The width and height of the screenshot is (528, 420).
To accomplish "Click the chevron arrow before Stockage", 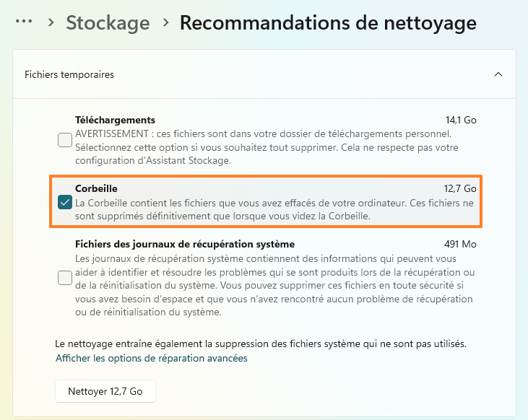I will click(51, 22).
